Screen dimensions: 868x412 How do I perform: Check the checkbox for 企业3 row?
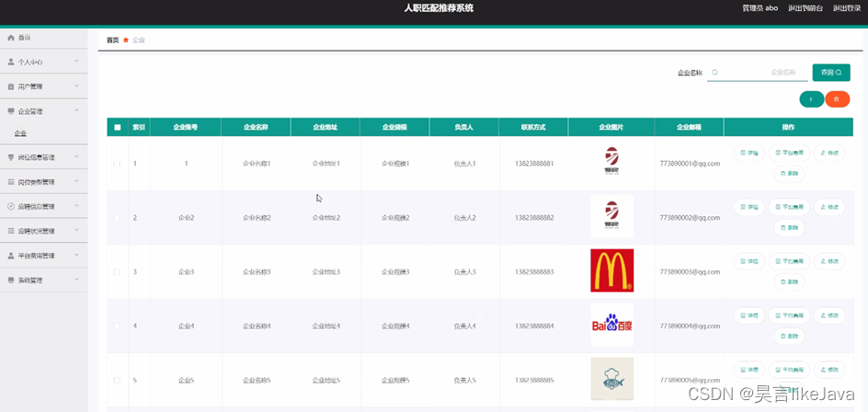pos(117,272)
